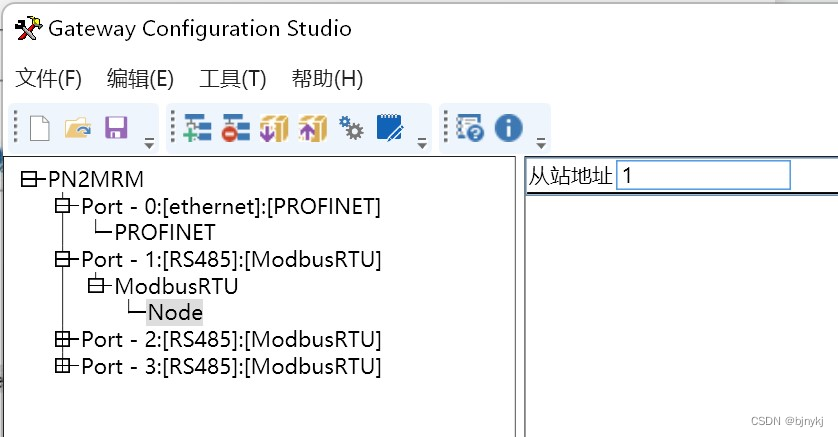Collapse the ModbusRTU subnode
The height and width of the screenshot is (437, 838).
pyautogui.click(x=96, y=285)
